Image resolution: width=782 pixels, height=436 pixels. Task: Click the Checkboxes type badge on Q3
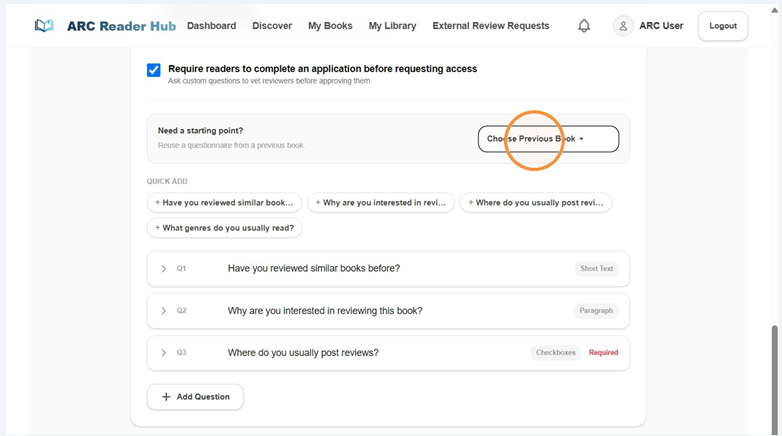(x=556, y=352)
